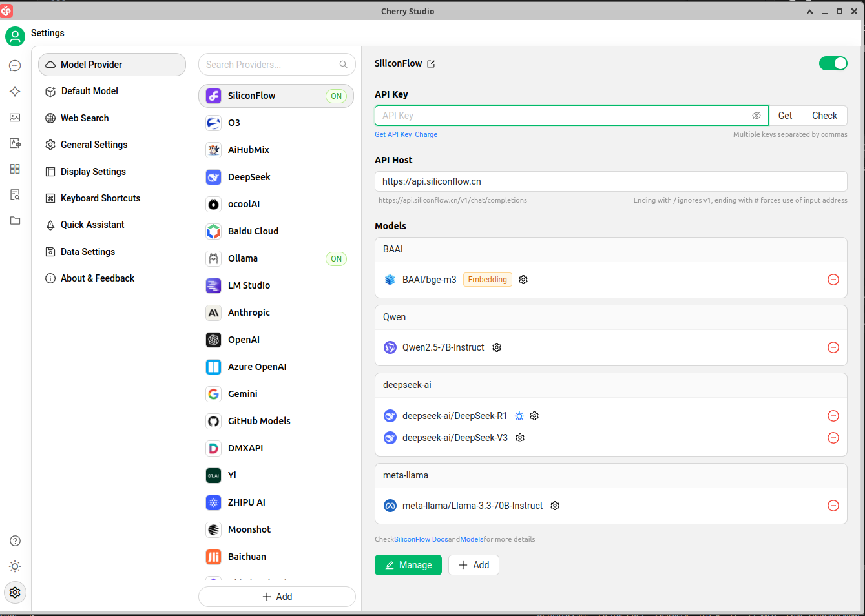
Task: Select the Anthropic provider
Action: [x=276, y=313]
